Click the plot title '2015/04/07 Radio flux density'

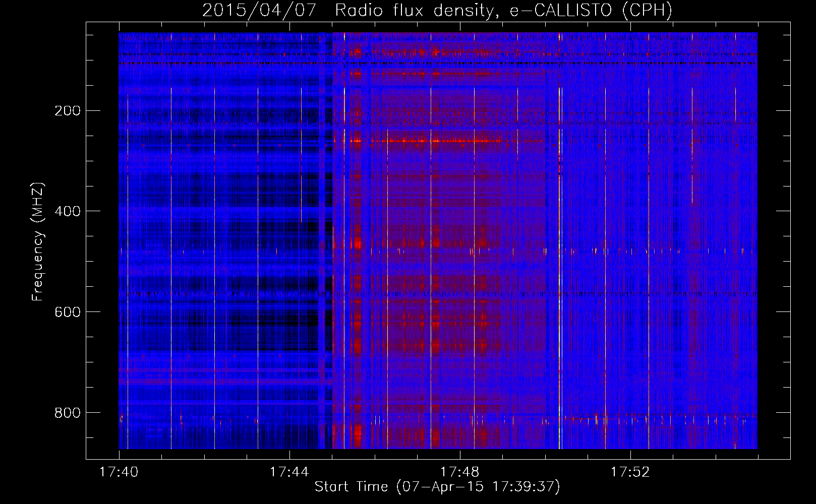coord(437,10)
